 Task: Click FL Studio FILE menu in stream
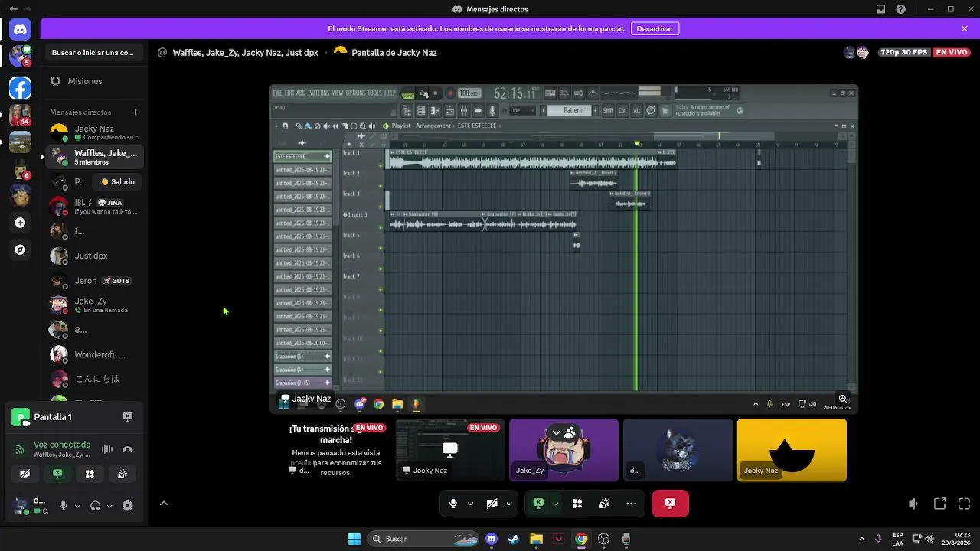tap(278, 93)
